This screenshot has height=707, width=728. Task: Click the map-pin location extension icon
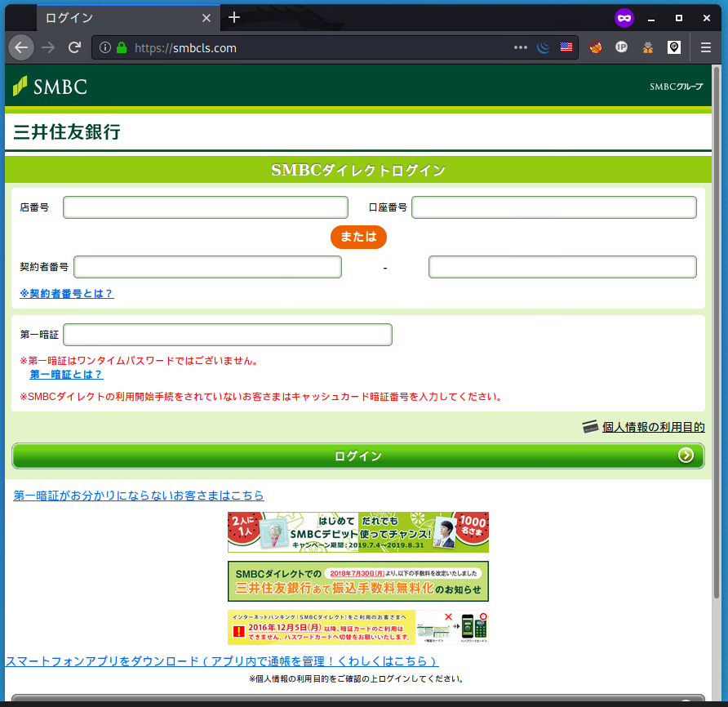point(674,47)
